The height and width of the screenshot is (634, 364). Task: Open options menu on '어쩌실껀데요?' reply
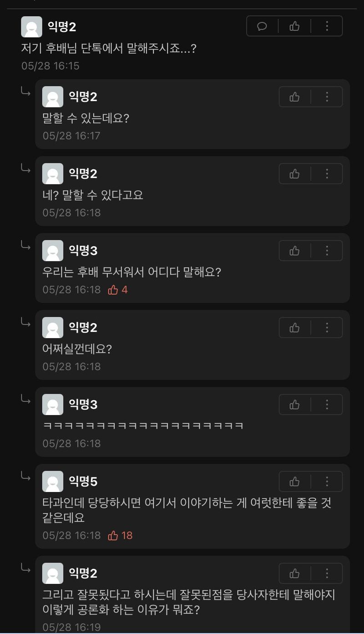click(x=327, y=328)
